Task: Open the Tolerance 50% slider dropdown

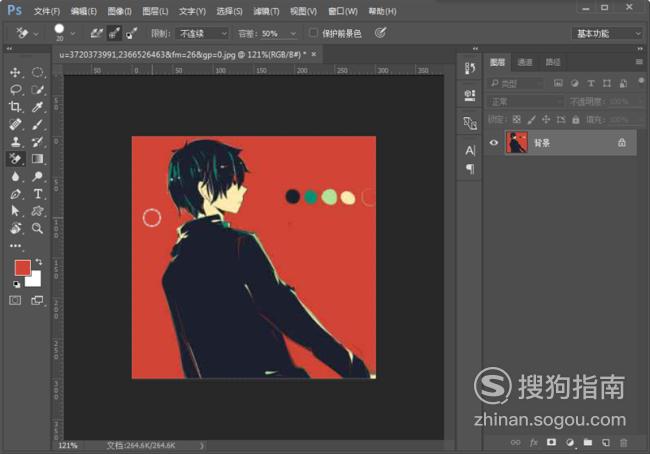Action: tap(293, 34)
